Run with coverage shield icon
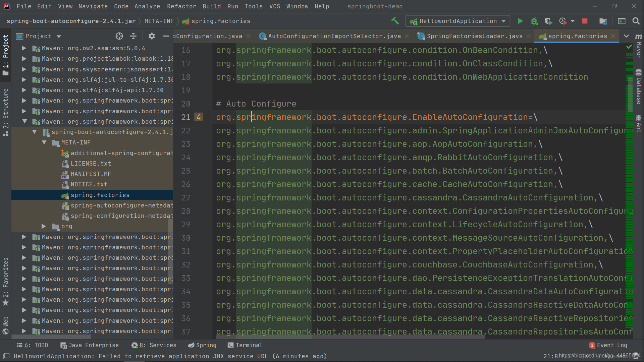 pos(548,21)
